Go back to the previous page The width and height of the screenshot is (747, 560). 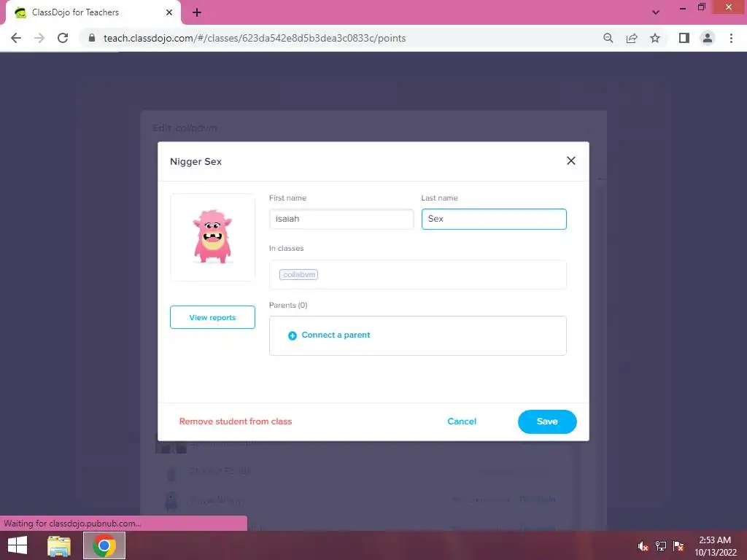[x=16, y=38]
